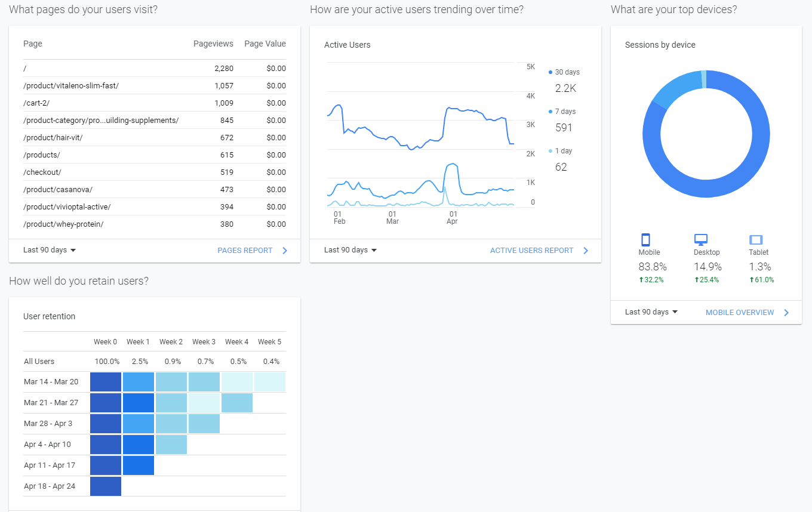Open Last 90 days dropdown in Pages card
This screenshot has width=812, height=512.
pos(50,250)
